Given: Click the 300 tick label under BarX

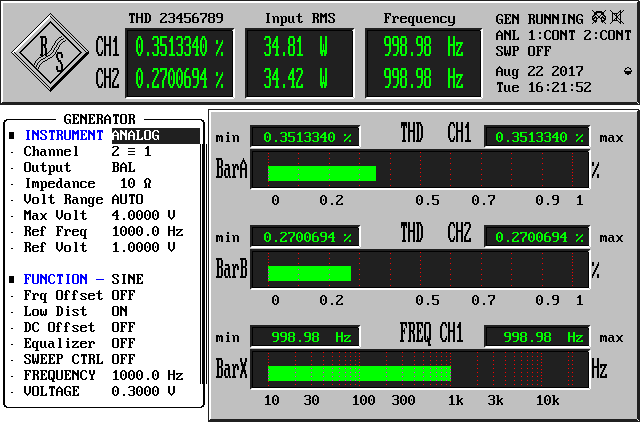Looking at the screenshot, I should [x=403, y=400].
